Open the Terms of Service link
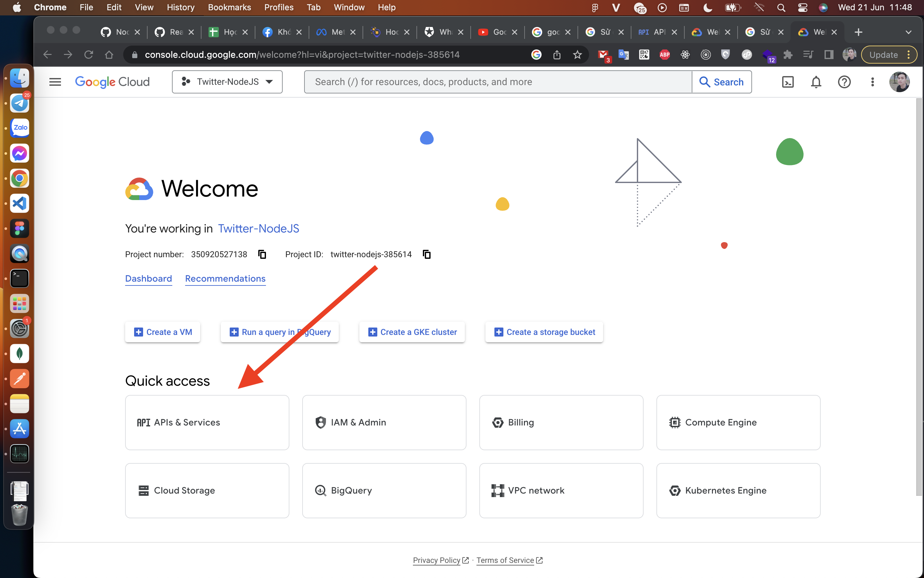Viewport: 924px width, 578px height. coord(509,560)
